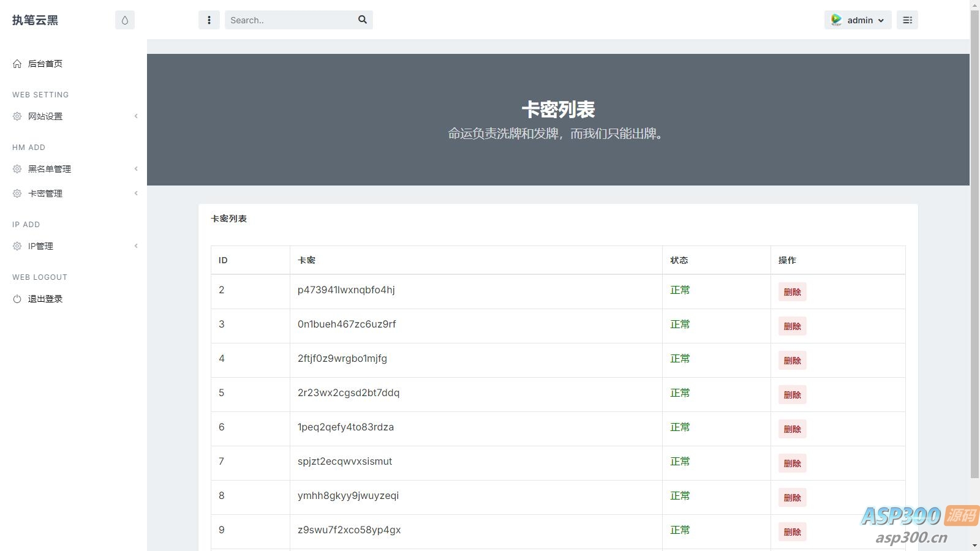Open the right side panel list icon

click(907, 20)
